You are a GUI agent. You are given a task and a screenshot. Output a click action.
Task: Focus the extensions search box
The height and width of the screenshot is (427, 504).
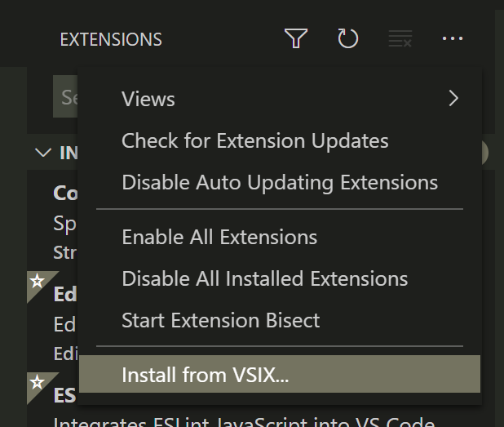coord(65,96)
